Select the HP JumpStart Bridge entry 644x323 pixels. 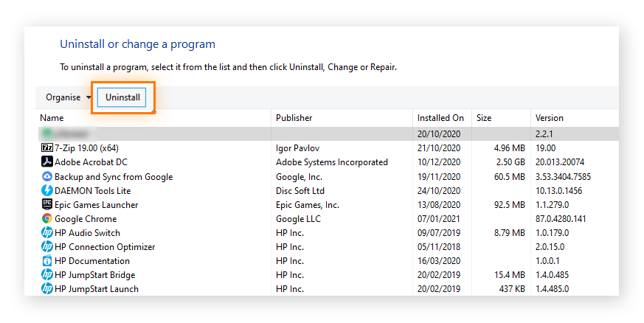pyautogui.click(x=95, y=275)
